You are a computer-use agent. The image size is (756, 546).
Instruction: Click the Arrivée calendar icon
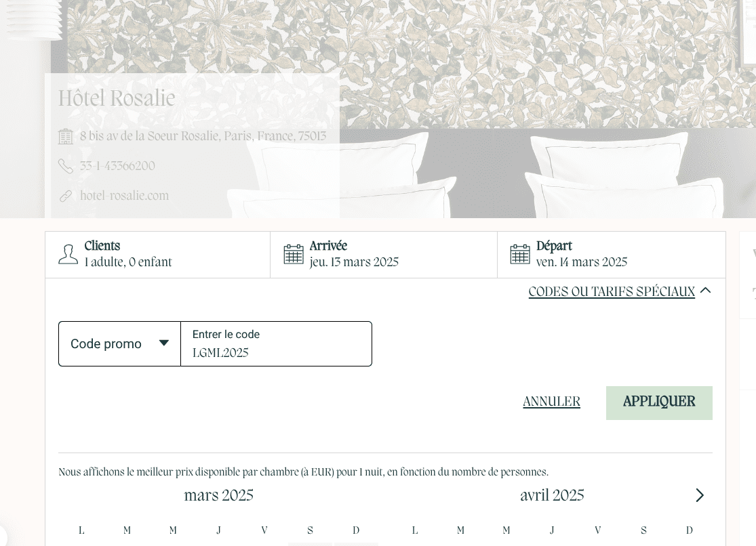pyautogui.click(x=293, y=255)
